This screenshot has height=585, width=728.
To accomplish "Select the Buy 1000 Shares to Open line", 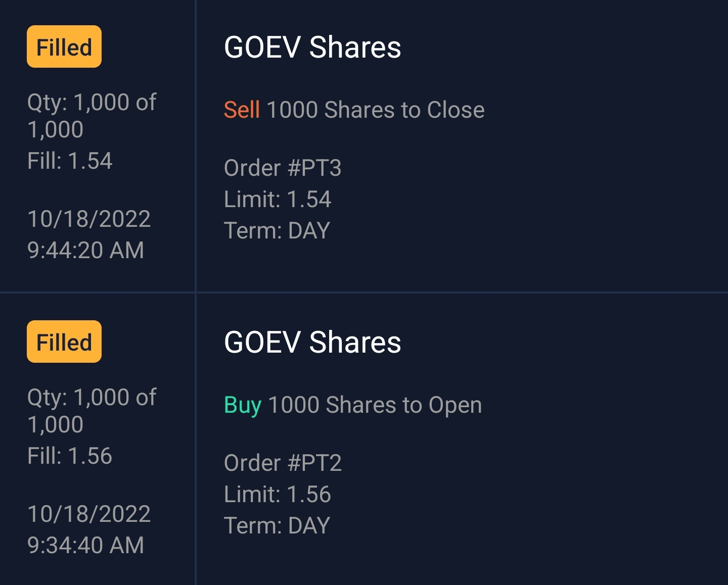I will (x=353, y=405).
